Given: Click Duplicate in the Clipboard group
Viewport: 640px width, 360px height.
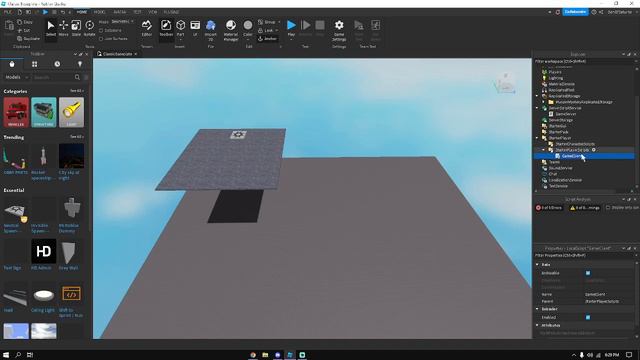Looking at the screenshot, I should (29, 38).
